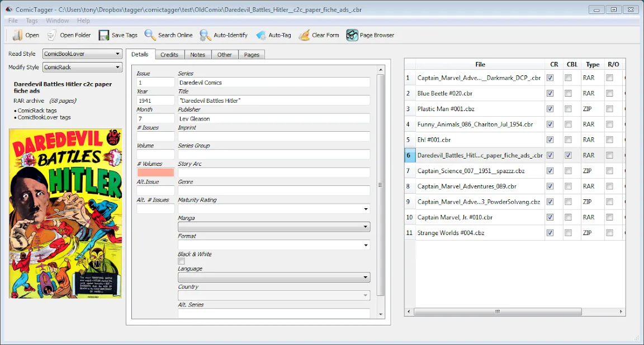Click the Type column header
644x345 pixels.
click(x=593, y=64)
